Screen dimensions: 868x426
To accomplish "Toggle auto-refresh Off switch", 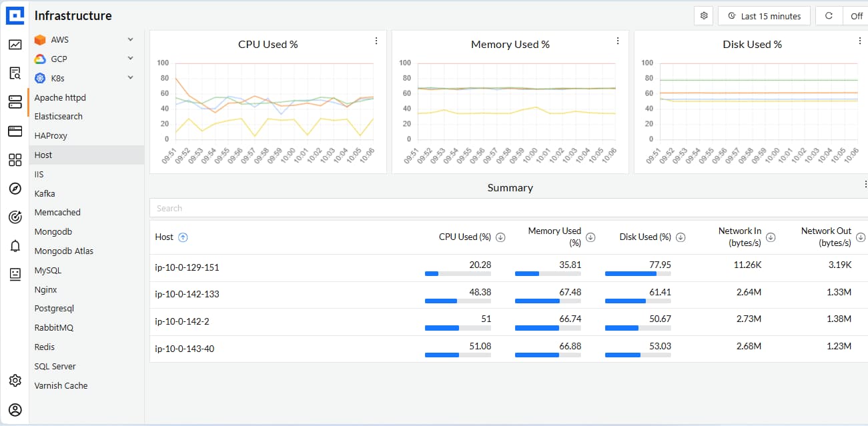I will coord(857,15).
